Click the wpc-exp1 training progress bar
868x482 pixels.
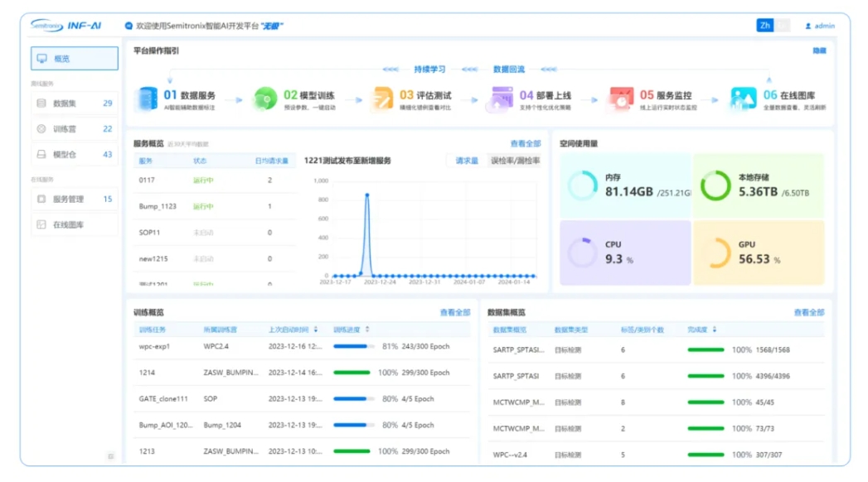(x=352, y=346)
